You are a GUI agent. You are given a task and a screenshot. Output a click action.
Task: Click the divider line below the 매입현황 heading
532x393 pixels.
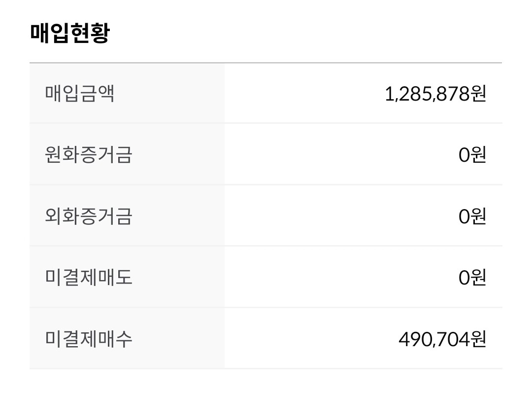[x=266, y=63]
